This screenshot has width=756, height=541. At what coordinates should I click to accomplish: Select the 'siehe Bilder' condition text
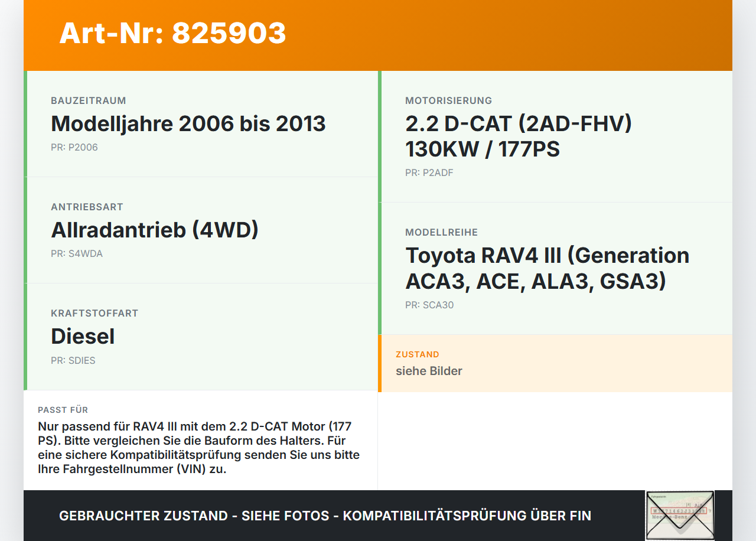click(429, 371)
